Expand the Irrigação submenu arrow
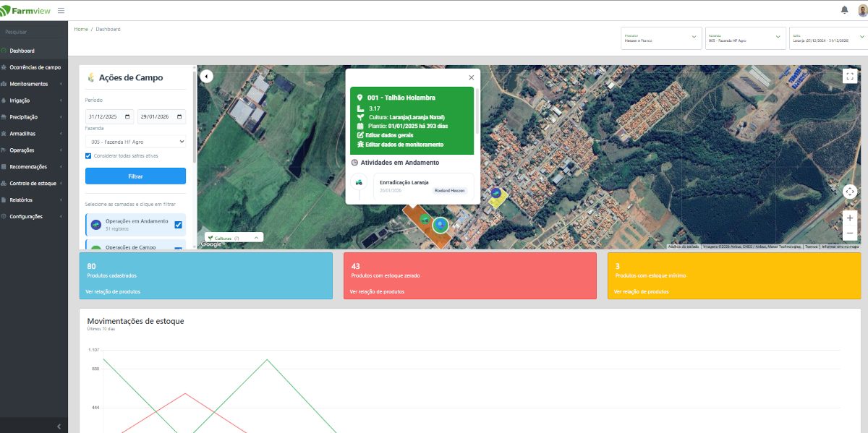Image resolution: width=868 pixels, height=433 pixels. pyautogui.click(x=61, y=100)
